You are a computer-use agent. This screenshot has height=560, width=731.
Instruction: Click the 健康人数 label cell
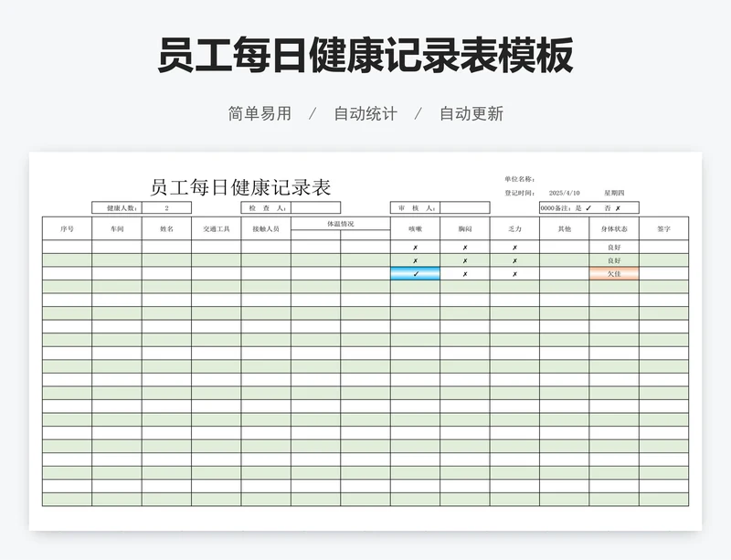117,208
